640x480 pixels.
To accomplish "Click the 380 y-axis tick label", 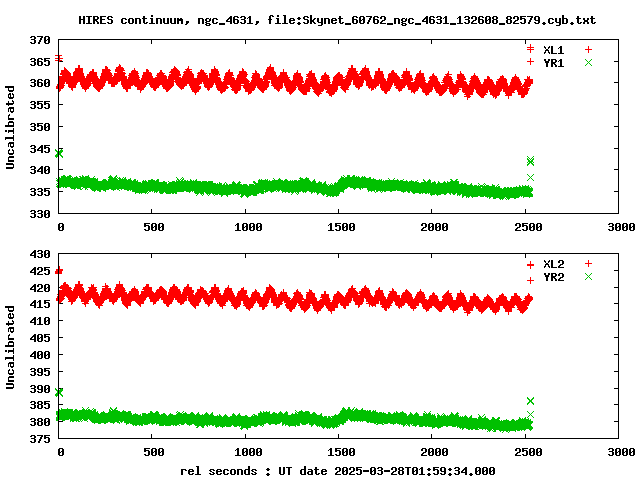I will pos(40,422).
